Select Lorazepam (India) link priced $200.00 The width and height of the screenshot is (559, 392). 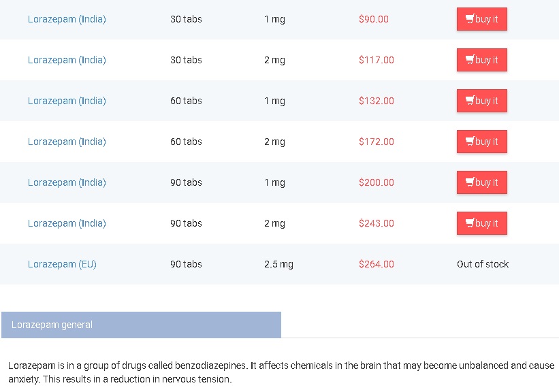tap(67, 182)
